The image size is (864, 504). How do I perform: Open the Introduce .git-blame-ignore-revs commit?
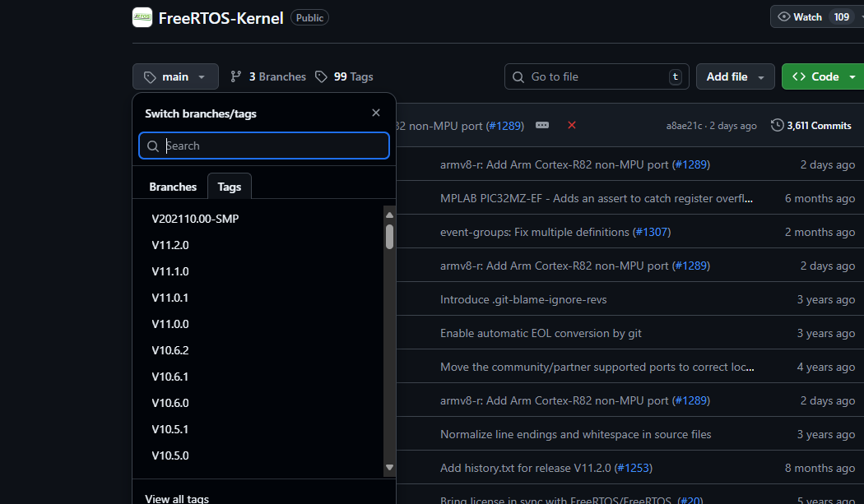tap(523, 299)
